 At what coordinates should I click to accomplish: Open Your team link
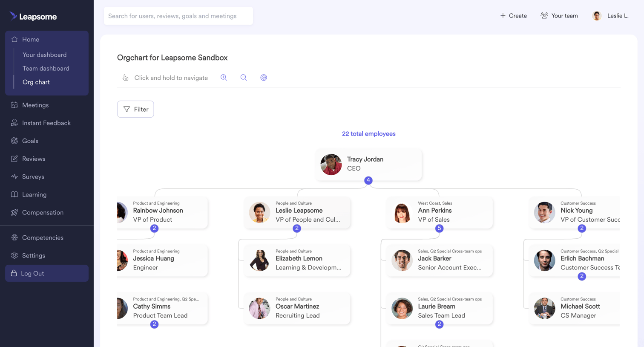click(x=559, y=16)
